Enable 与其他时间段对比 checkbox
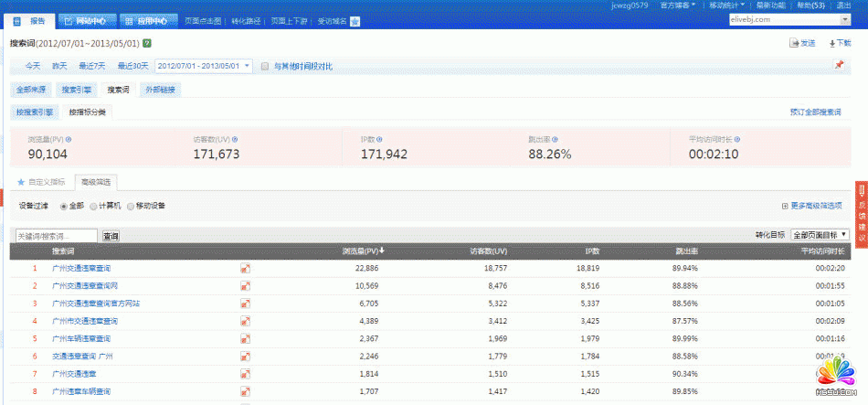This screenshot has width=868, height=405. pyautogui.click(x=265, y=66)
